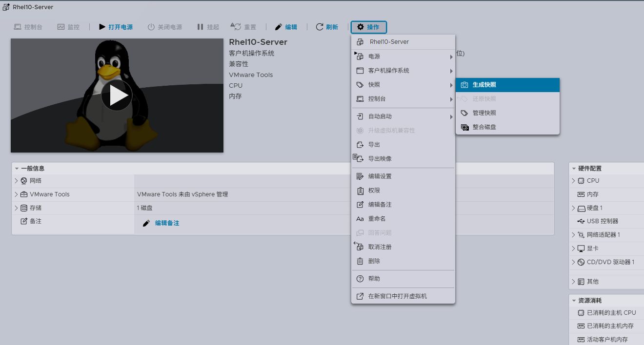
Task: Expand the 网络 row in general information
Action: (16, 181)
